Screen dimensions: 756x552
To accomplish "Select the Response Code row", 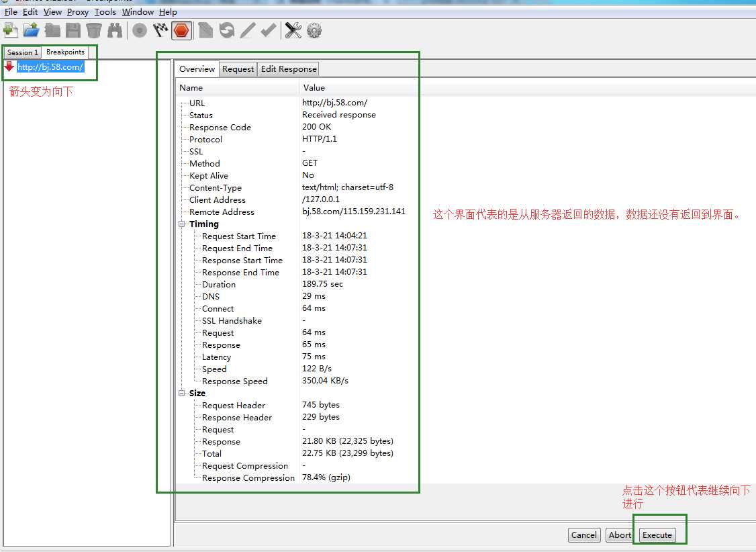I will coord(297,127).
